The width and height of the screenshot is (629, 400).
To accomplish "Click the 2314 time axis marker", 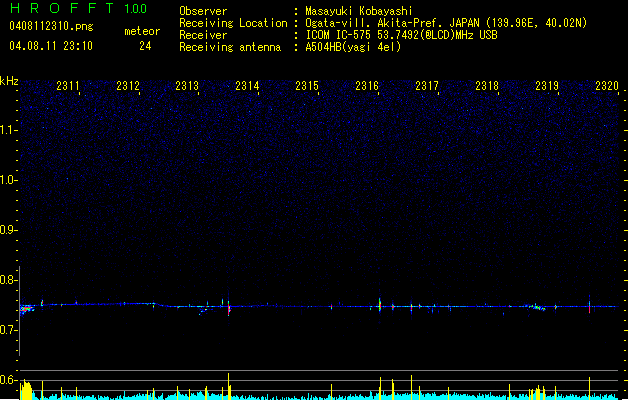I will tap(247, 85).
